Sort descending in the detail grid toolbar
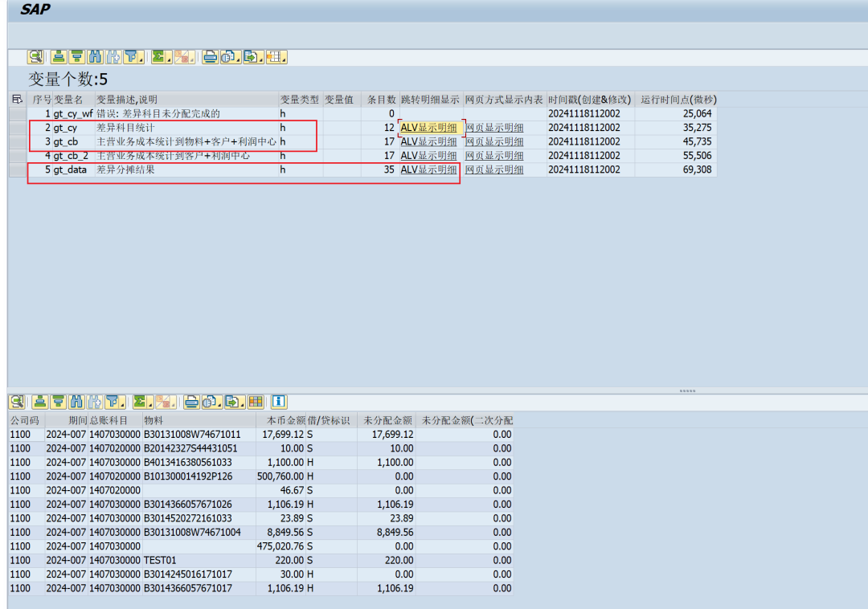This screenshot has height=609, width=868. [58, 402]
